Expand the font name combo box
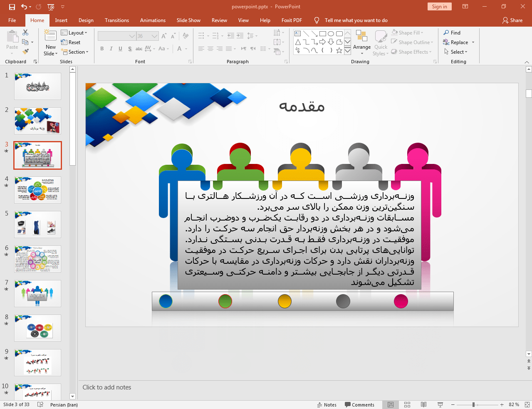This screenshot has height=409, width=532. (132, 36)
